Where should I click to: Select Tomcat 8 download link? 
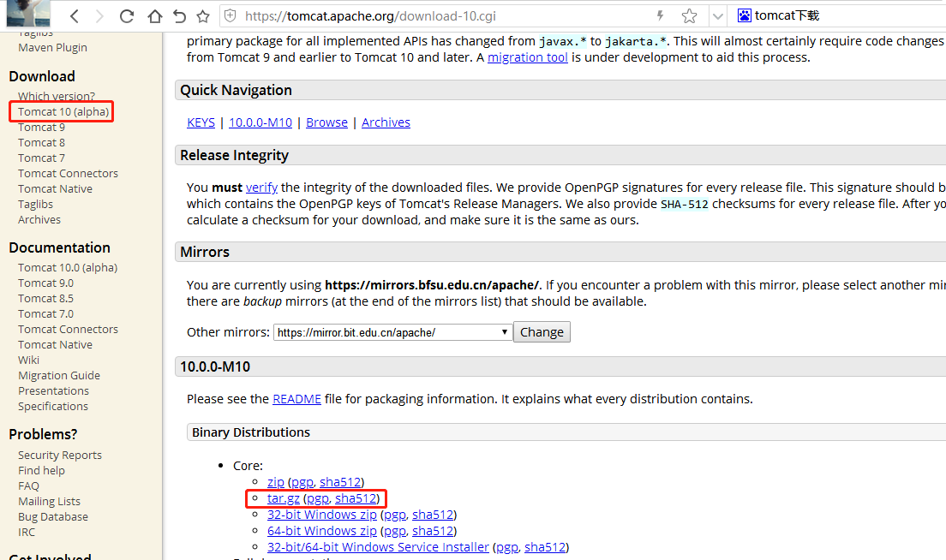coord(42,143)
